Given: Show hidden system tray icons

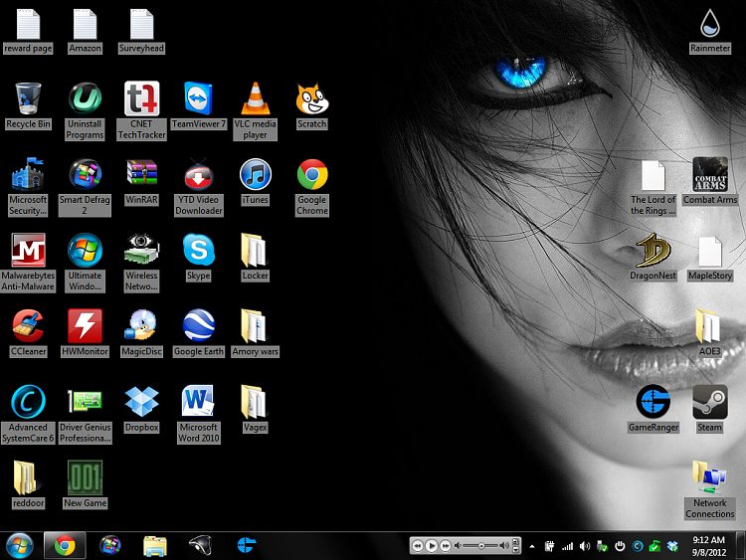Looking at the screenshot, I should click(532, 547).
